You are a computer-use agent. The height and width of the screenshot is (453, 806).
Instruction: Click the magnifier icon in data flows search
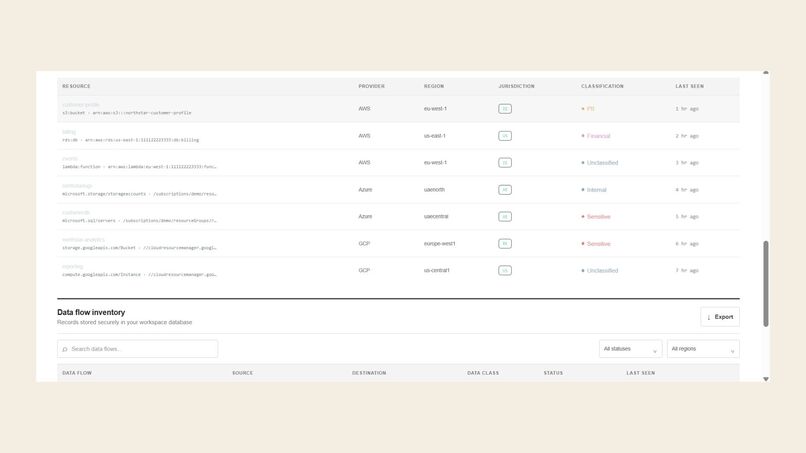coord(65,349)
